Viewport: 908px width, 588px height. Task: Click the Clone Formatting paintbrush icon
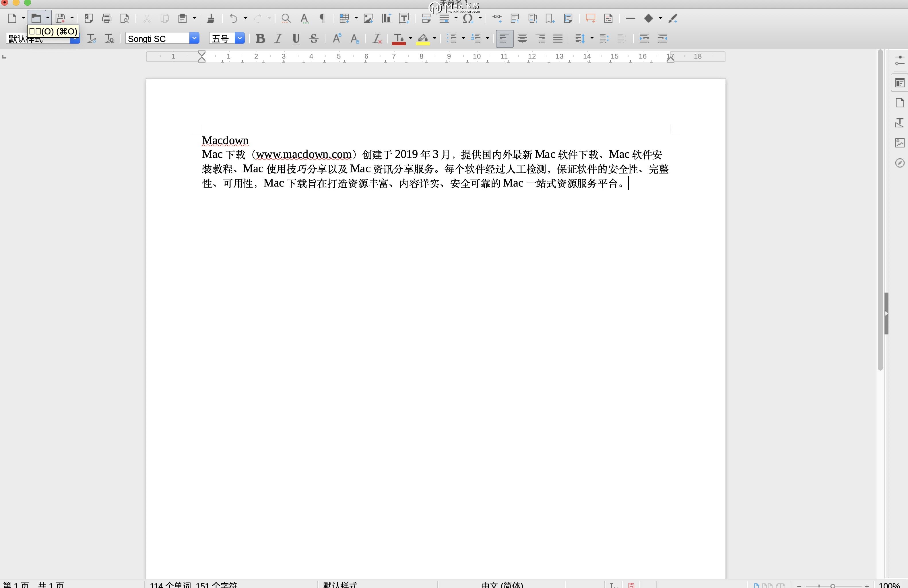(x=211, y=18)
